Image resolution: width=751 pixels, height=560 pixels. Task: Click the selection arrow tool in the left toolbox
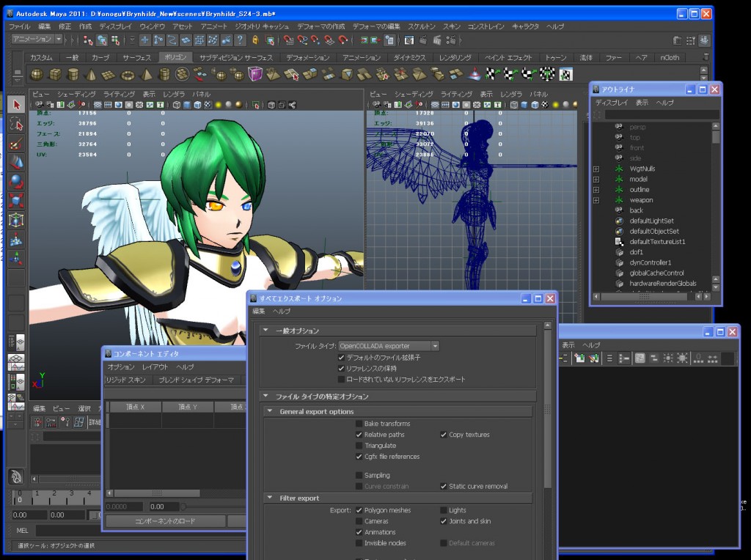(x=16, y=105)
